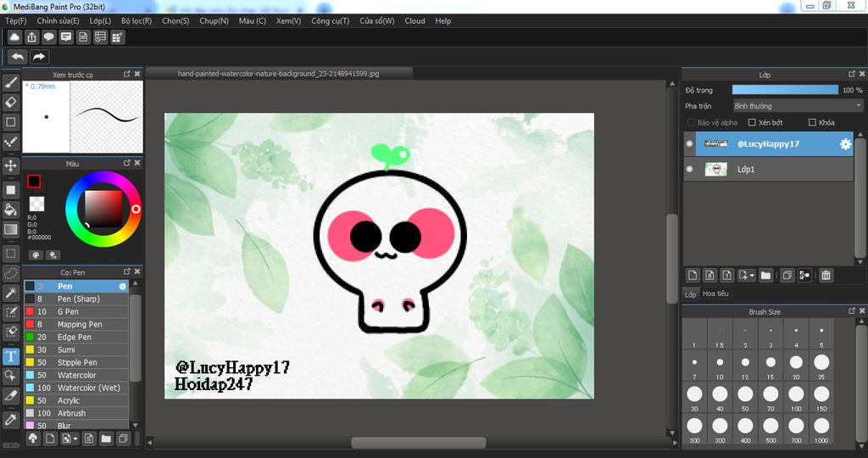Open the Chỉnh sửa(E) menu

(x=58, y=21)
